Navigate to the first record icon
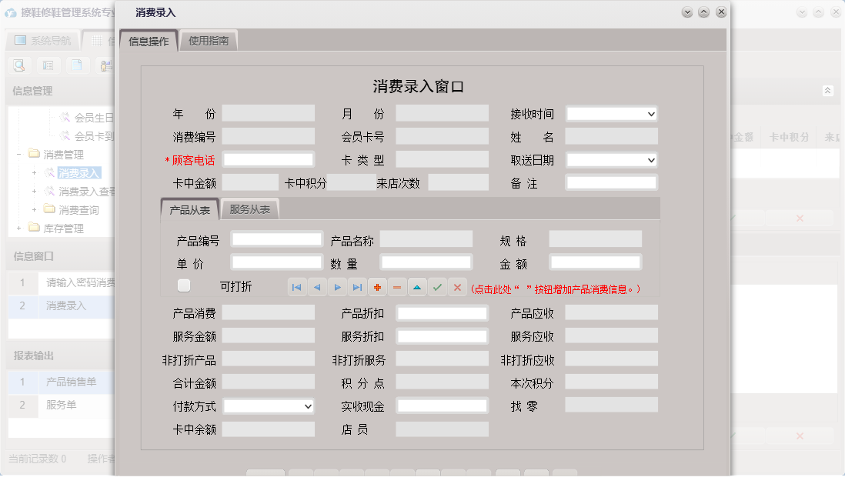The height and width of the screenshot is (504, 845). [296, 286]
